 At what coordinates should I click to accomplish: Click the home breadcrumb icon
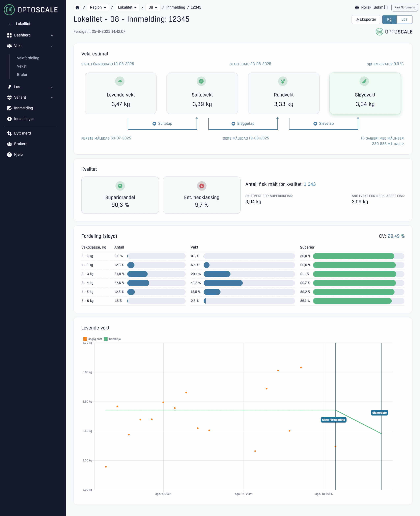click(77, 7)
